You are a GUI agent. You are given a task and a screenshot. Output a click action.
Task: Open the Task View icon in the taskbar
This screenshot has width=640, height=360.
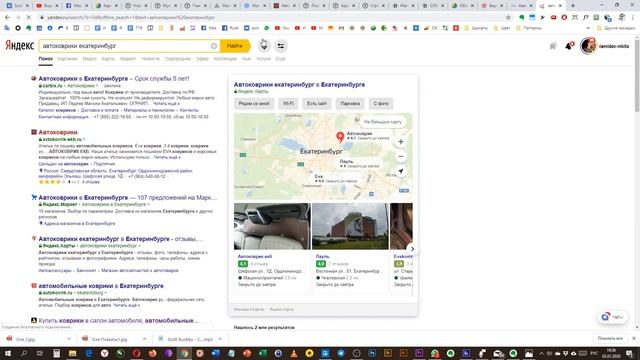point(40,353)
